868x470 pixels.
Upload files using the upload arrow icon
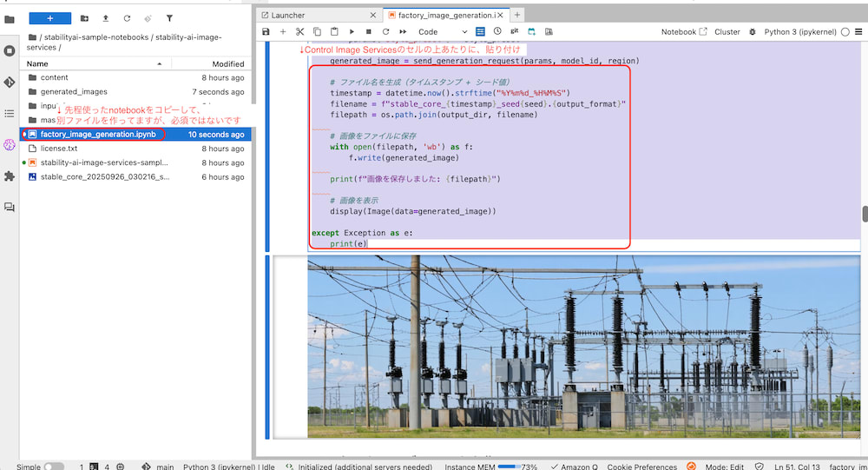tap(106, 17)
